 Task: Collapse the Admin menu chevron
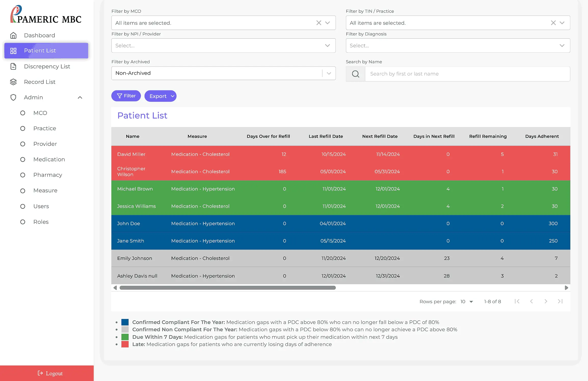(x=80, y=97)
